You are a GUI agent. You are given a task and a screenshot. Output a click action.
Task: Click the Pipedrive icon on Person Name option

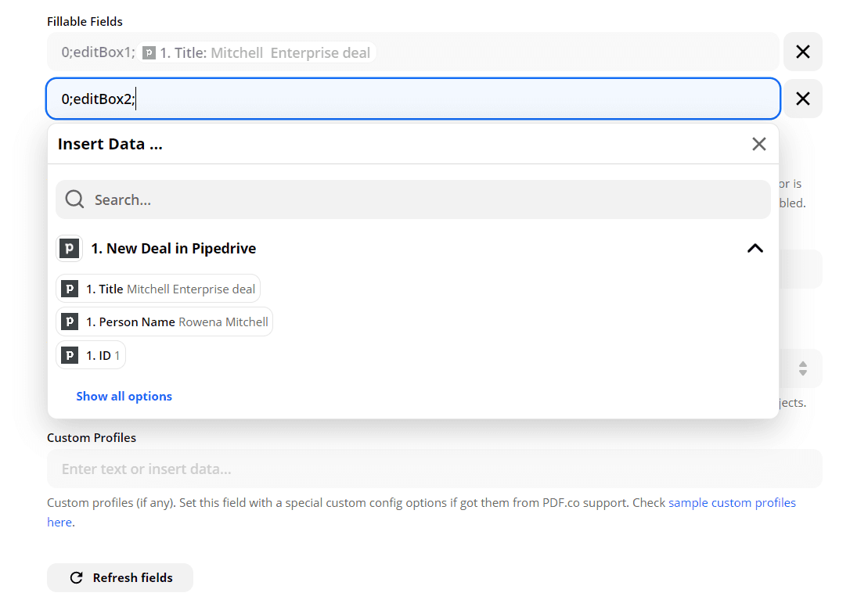point(70,322)
